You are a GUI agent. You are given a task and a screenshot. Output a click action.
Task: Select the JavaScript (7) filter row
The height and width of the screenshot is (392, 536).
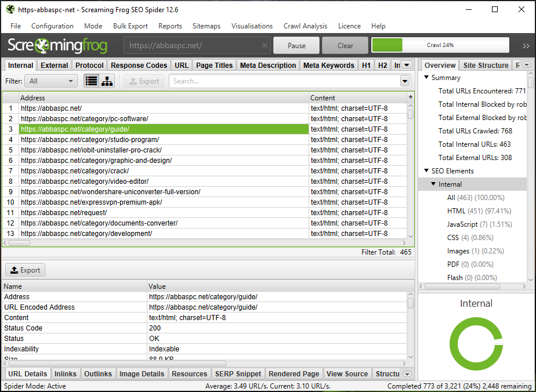click(479, 224)
